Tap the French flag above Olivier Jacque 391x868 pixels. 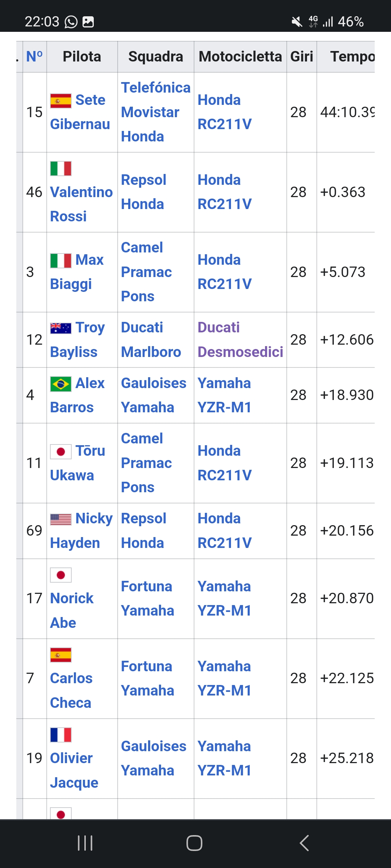click(x=61, y=735)
